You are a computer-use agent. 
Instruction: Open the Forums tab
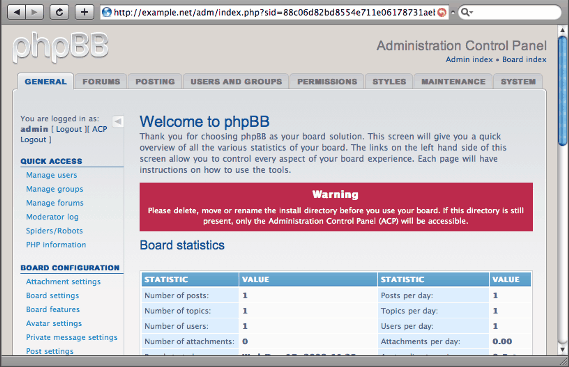[x=101, y=82]
